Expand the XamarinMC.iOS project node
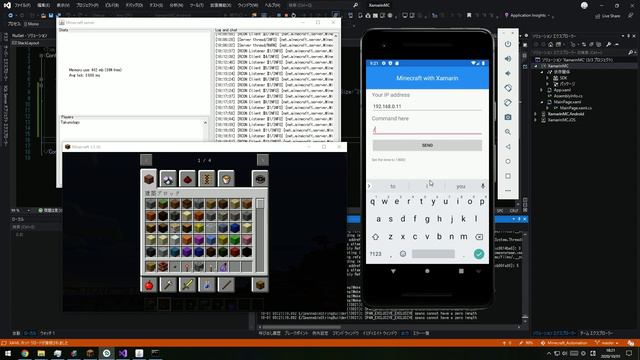 pos(536,120)
